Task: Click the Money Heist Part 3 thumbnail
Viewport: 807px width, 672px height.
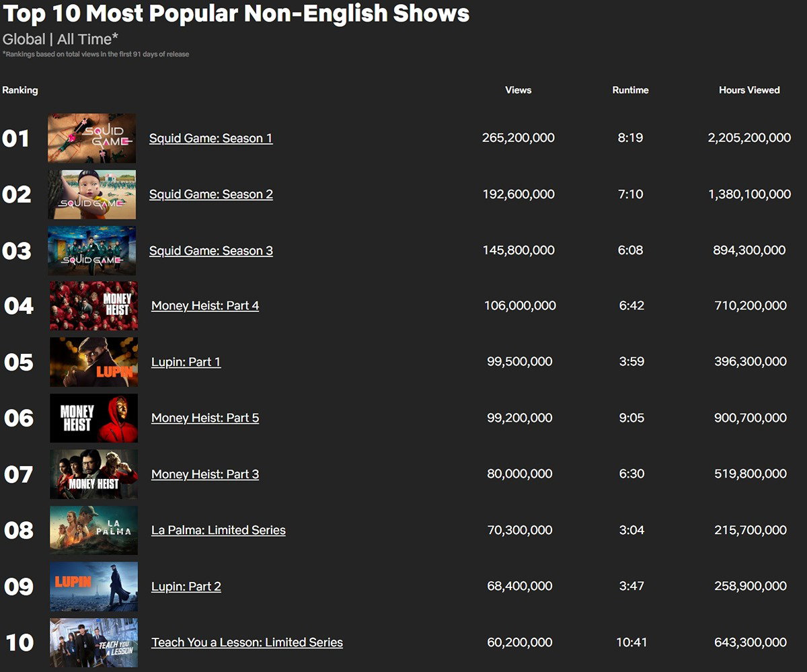Action: [94, 474]
